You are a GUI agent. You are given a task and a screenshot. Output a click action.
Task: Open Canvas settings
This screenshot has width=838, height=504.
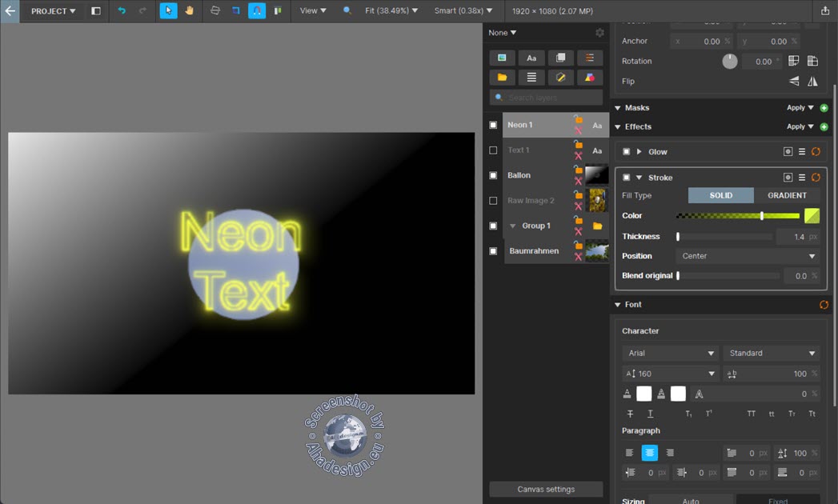[546, 489]
